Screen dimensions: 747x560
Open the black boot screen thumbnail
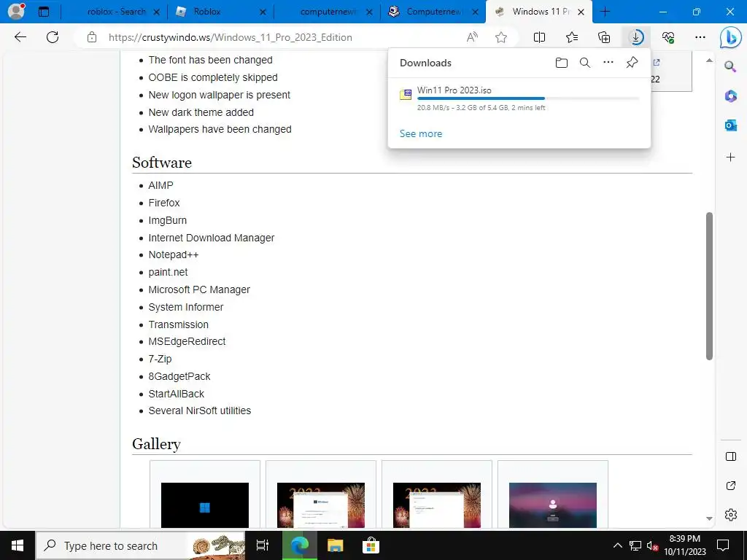point(205,505)
